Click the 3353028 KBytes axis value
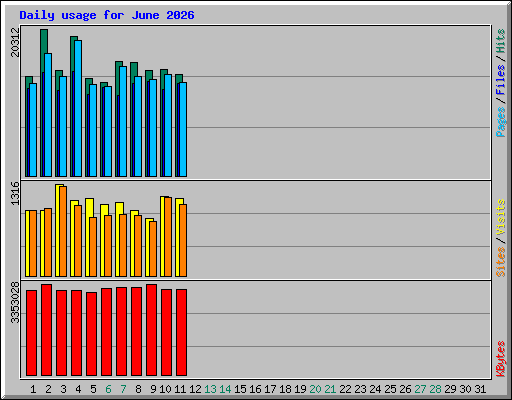The height and width of the screenshot is (400, 512). [15, 303]
